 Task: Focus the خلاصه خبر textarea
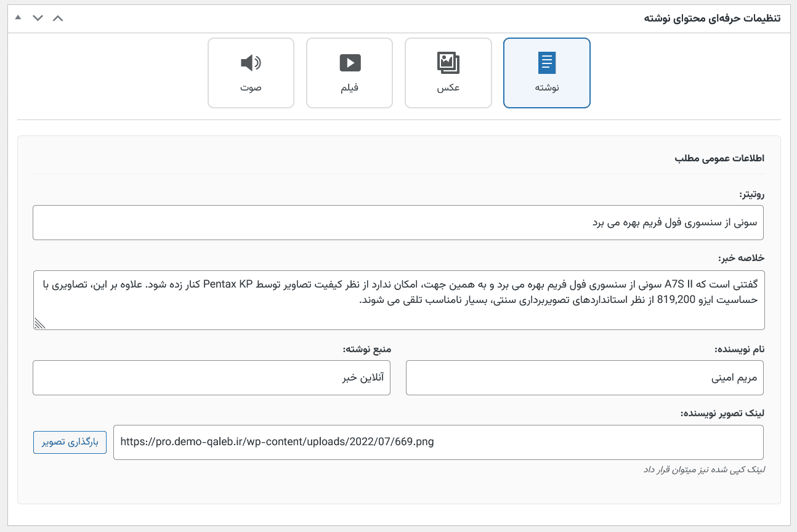(x=398, y=300)
